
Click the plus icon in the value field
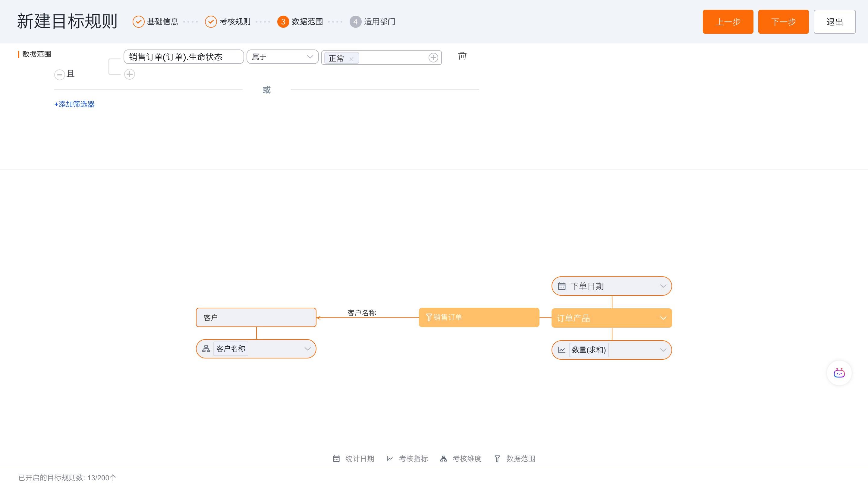tap(433, 58)
